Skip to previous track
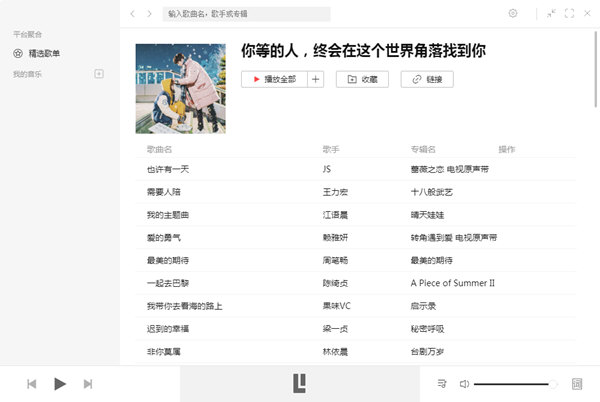The image size is (600, 402). (x=32, y=384)
